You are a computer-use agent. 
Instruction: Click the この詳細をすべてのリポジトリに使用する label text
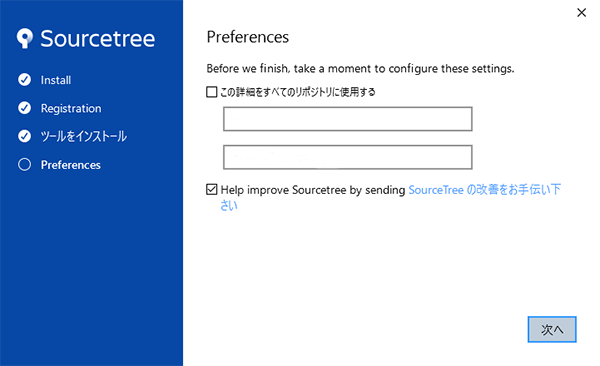(298, 92)
